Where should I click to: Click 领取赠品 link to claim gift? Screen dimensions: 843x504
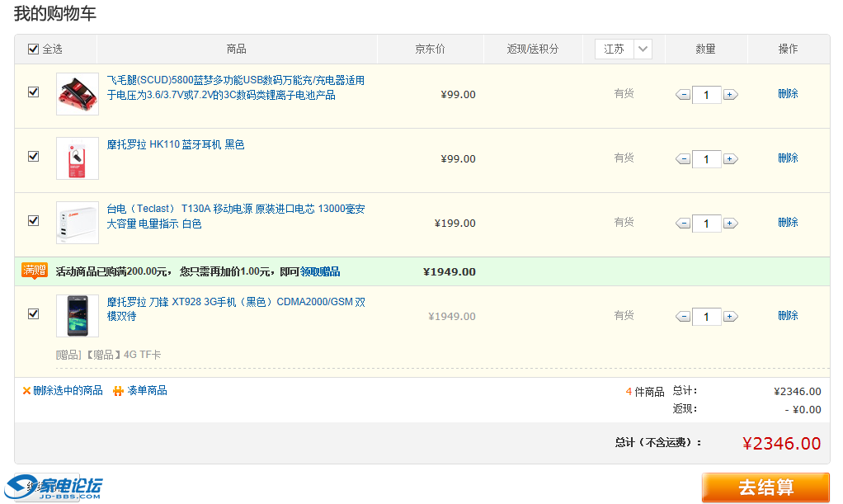pyautogui.click(x=320, y=271)
